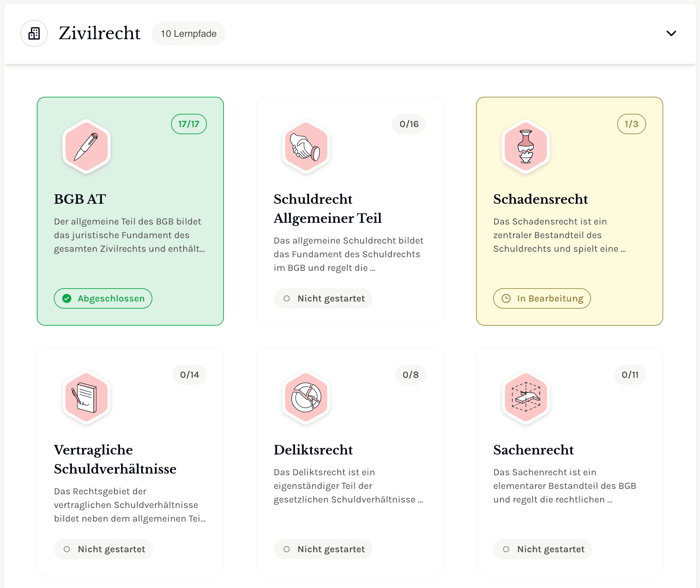Viewport: 700px width, 588px height.
Task: Click the 10 Lernpfade label
Action: [188, 33]
